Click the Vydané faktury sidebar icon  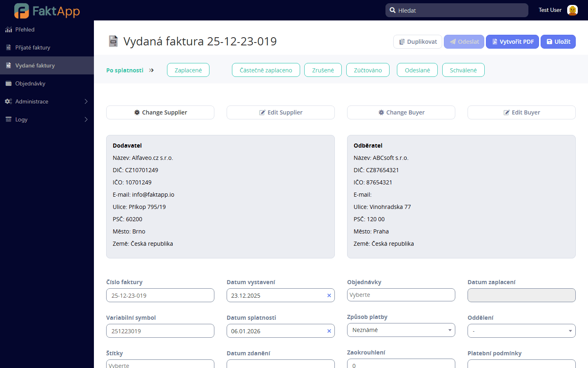pyautogui.click(x=8, y=65)
